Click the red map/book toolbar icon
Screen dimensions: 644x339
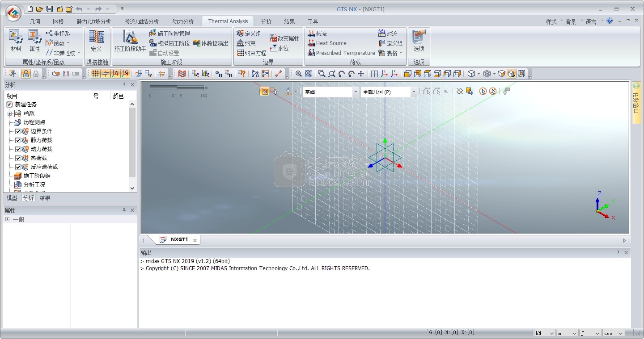182,74
